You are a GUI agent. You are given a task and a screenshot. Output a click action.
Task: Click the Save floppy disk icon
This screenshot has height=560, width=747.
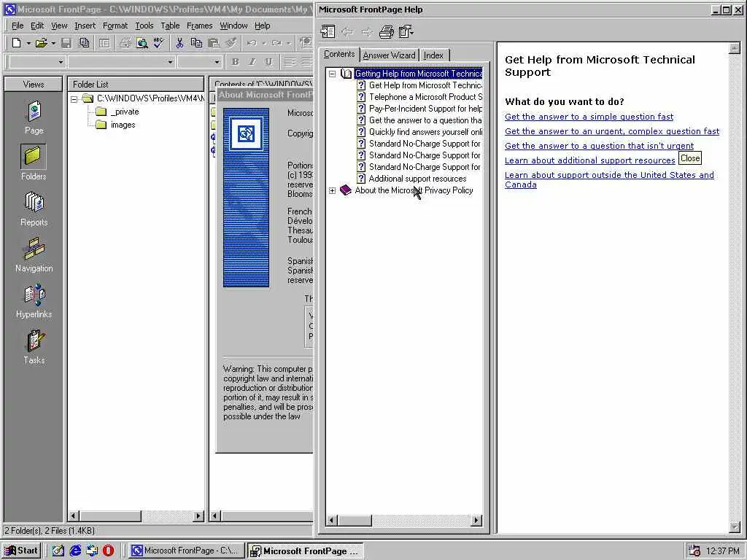coord(66,43)
